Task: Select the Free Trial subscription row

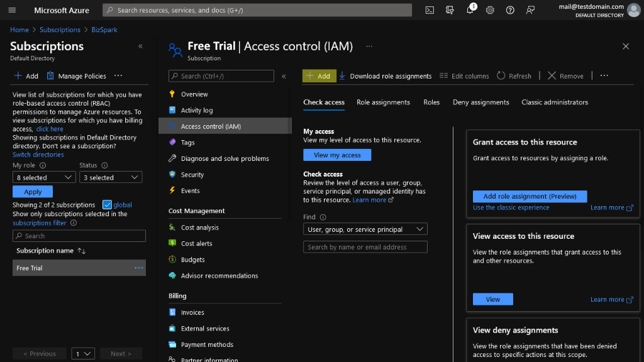Action: click(x=79, y=268)
